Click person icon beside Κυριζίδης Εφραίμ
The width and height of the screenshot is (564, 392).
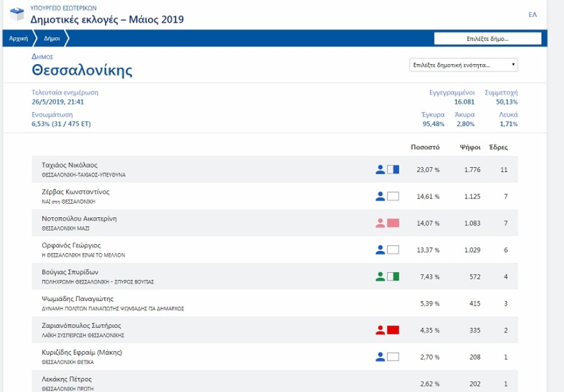pyautogui.click(x=380, y=357)
